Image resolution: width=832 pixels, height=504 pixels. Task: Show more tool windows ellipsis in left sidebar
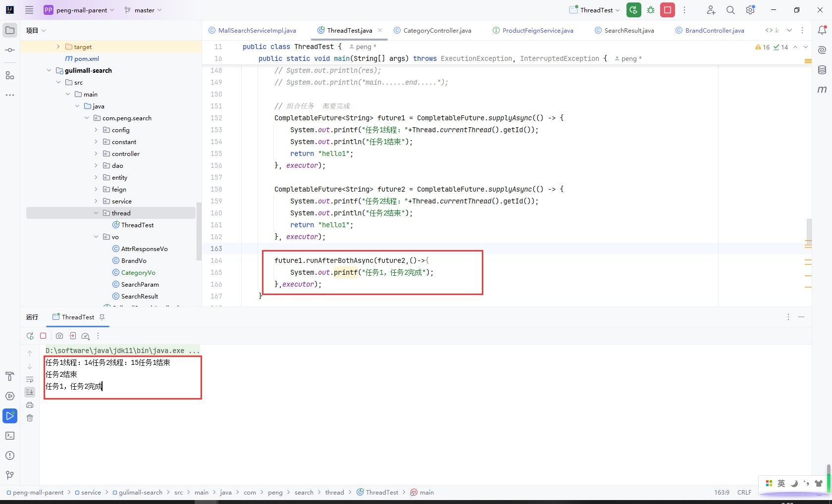tap(10, 95)
